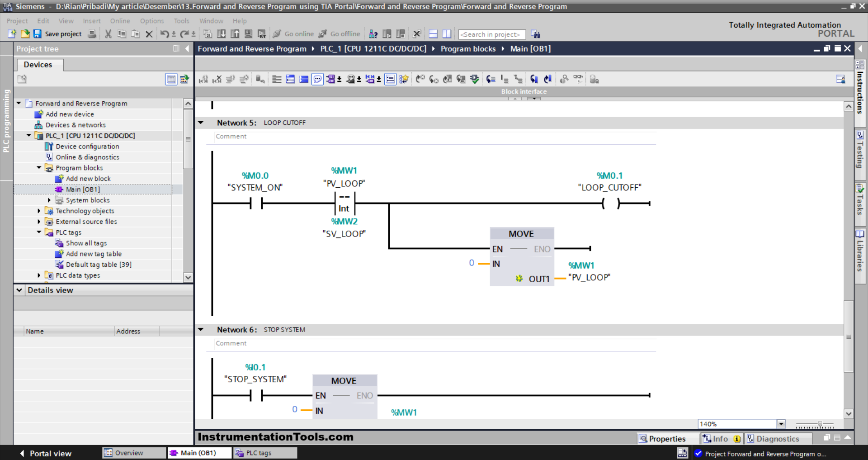Click the Cross-references icon

[x=417, y=34]
